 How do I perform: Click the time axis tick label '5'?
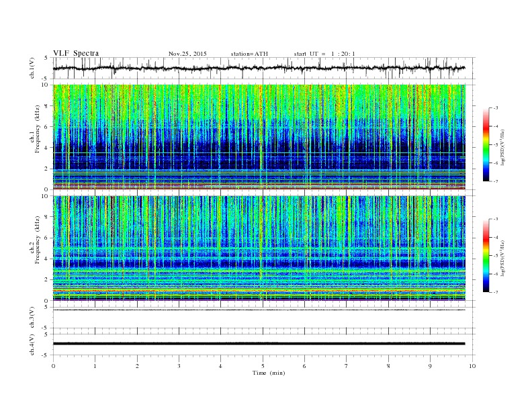point(263,366)
